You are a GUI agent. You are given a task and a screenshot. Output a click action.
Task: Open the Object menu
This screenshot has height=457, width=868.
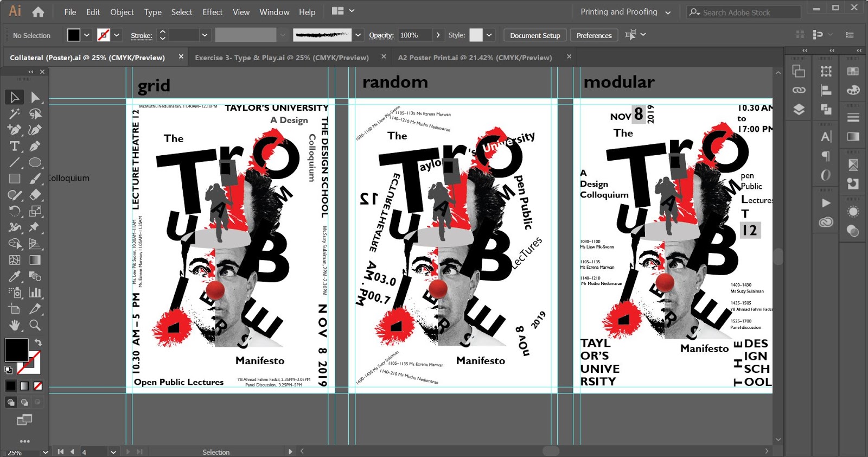(x=122, y=12)
